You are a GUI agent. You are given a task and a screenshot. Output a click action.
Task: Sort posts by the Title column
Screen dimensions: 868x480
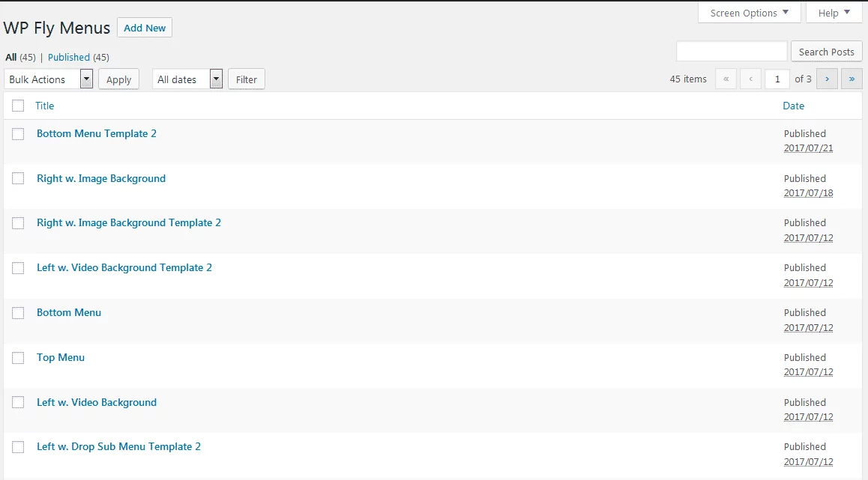(44, 106)
